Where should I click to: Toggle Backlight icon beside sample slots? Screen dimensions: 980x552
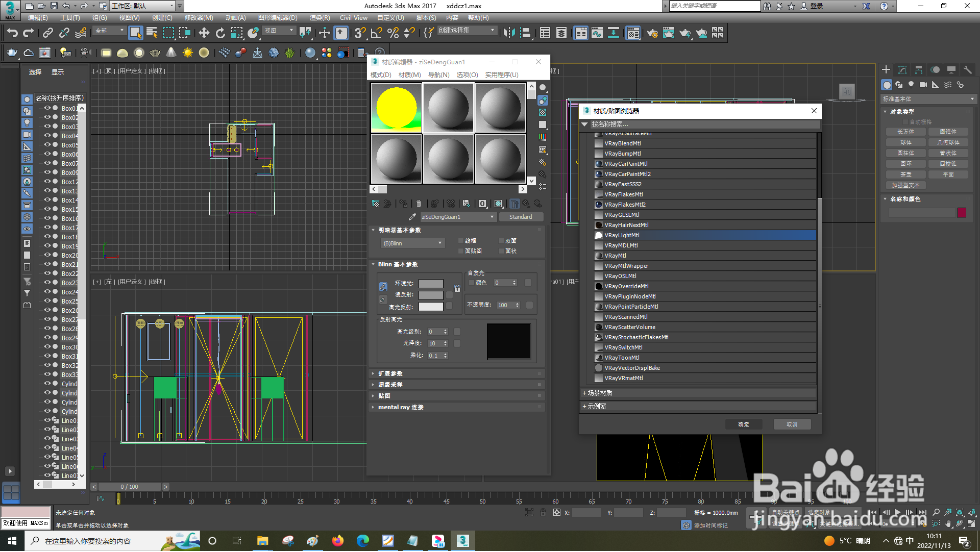tap(543, 100)
